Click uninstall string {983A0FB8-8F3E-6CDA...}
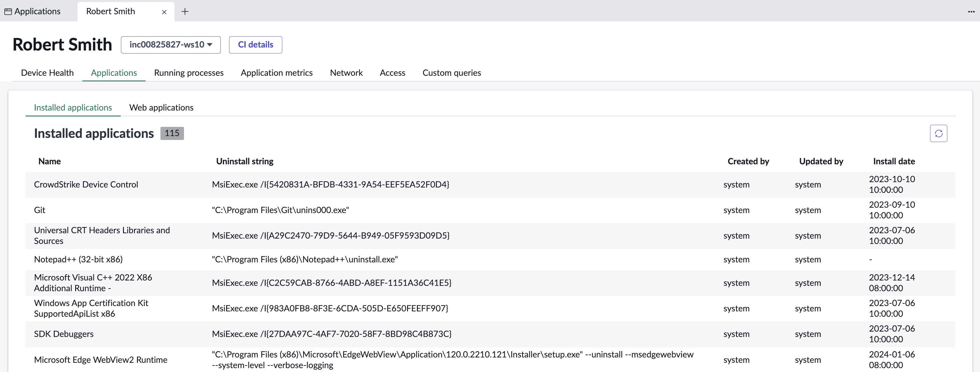The height and width of the screenshot is (372, 980). pyautogui.click(x=330, y=308)
